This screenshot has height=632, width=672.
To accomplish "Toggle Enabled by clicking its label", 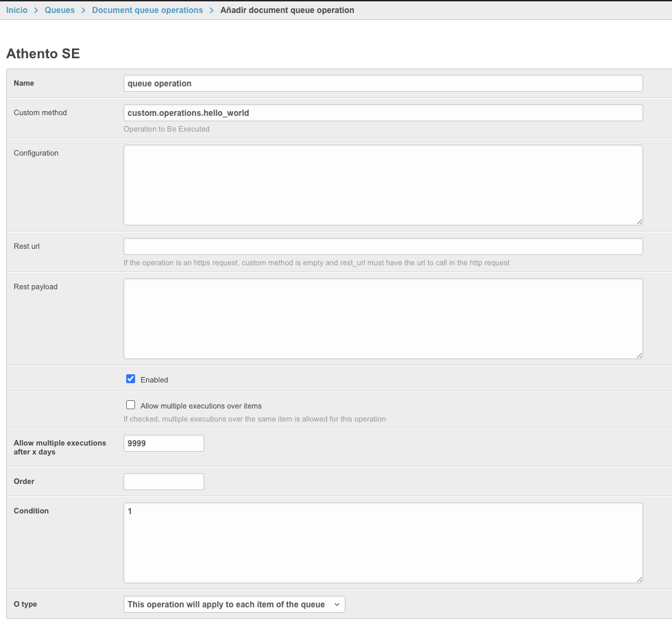I will point(155,379).
